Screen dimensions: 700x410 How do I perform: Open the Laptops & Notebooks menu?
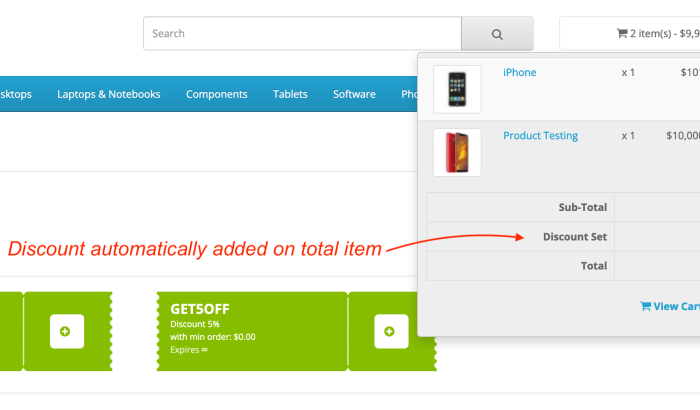coord(108,94)
